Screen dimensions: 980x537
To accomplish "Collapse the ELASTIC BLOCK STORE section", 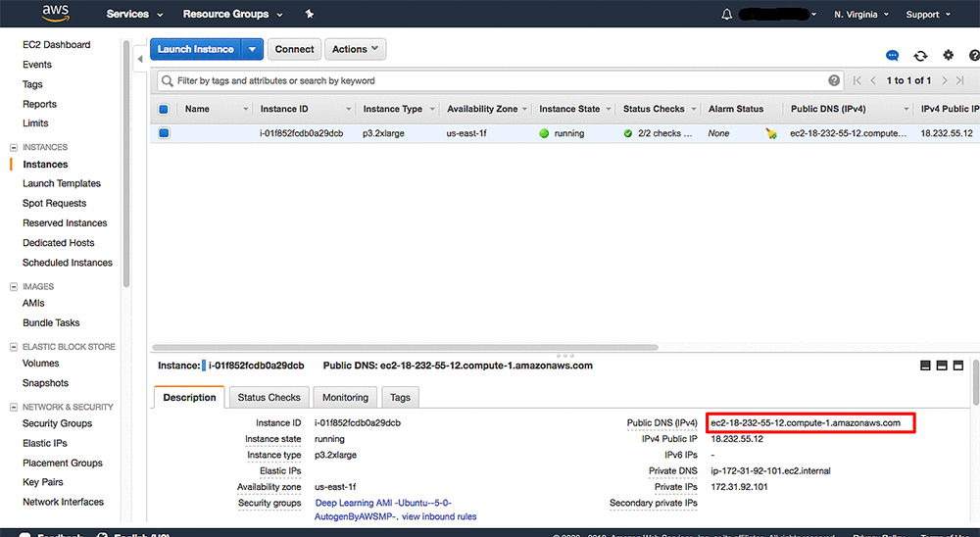I will pyautogui.click(x=14, y=347).
